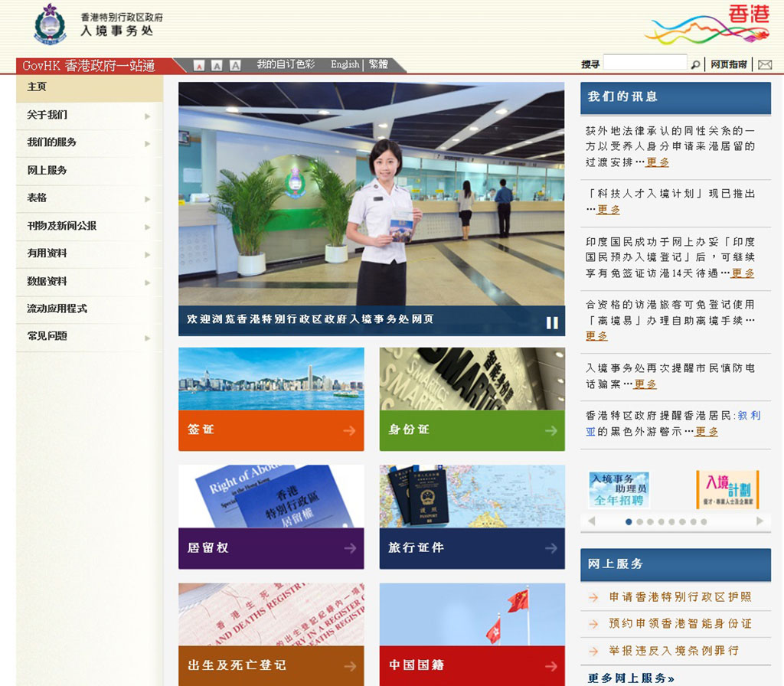Image resolution: width=784 pixels, height=686 pixels.
Task: Pause the homepage banner slideshow
Action: [552, 322]
